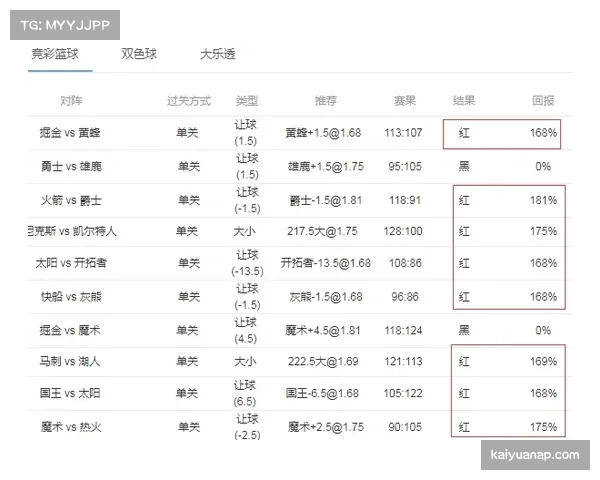
Task: Click recommendation 灰熊-1.5@1.68
Action: tap(326, 297)
